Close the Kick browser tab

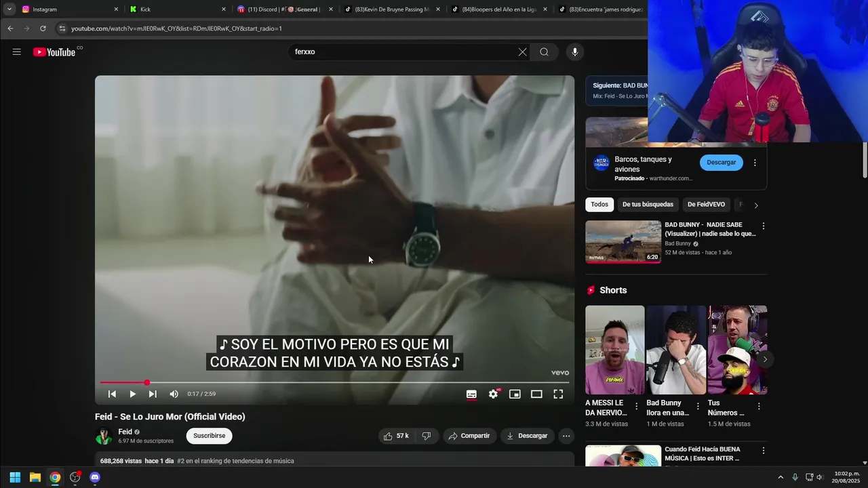[223, 9]
